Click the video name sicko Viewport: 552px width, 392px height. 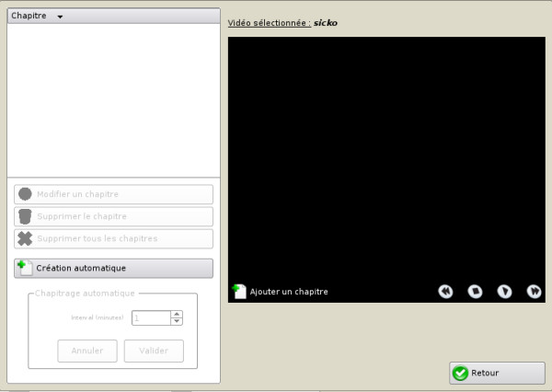coord(326,23)
